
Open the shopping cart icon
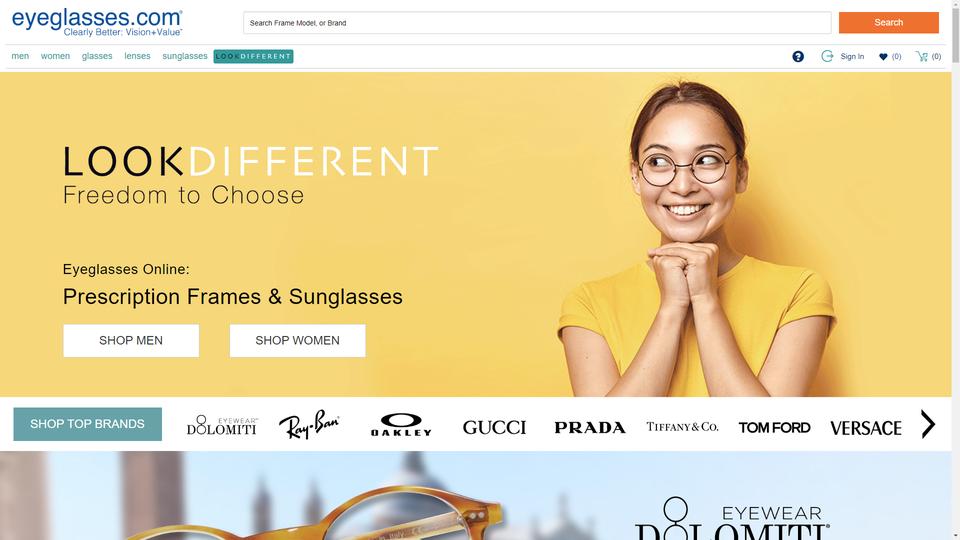[921, 56]
